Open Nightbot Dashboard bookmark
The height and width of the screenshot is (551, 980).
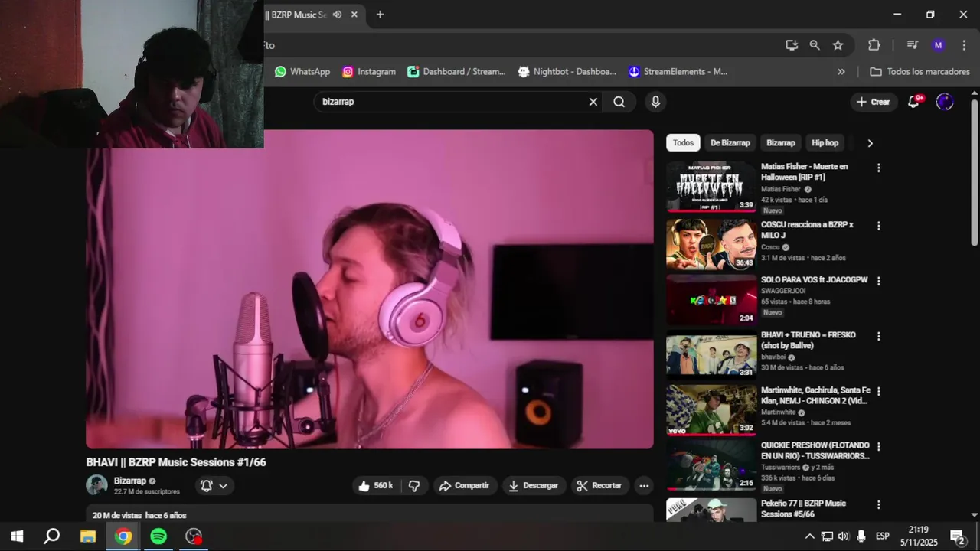(567, 71)
